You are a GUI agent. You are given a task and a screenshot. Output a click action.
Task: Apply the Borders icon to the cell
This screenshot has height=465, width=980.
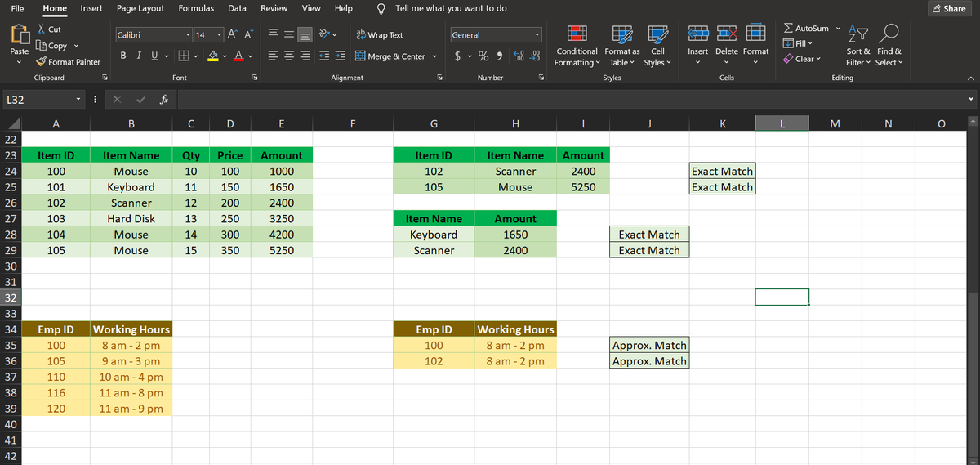tap(185, 56)
